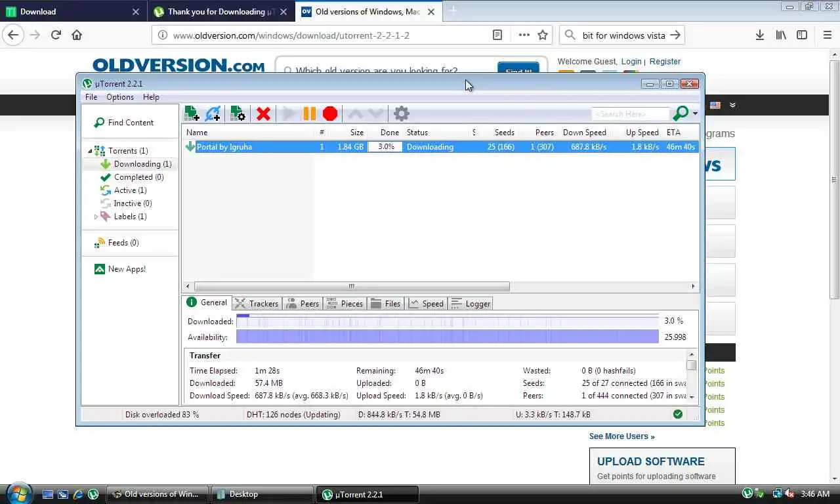This screenshot has width=840, height=504.
Task: Open Preferences via the gear icon
Action: (401, 114)
